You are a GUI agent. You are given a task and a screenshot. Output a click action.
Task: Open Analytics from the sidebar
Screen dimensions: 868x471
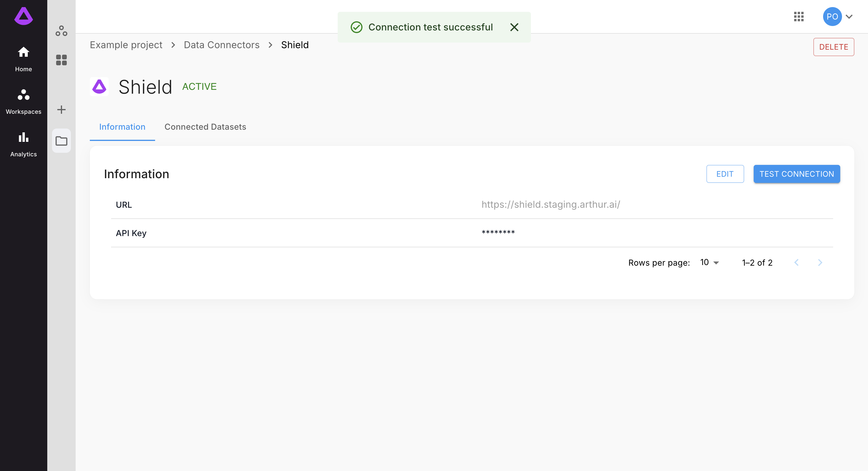coord(24,144)
